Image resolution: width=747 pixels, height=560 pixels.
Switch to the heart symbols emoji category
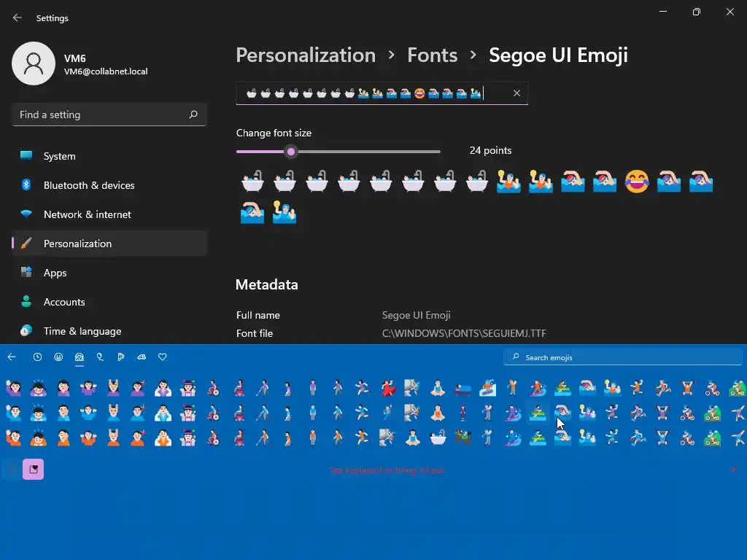163,357
